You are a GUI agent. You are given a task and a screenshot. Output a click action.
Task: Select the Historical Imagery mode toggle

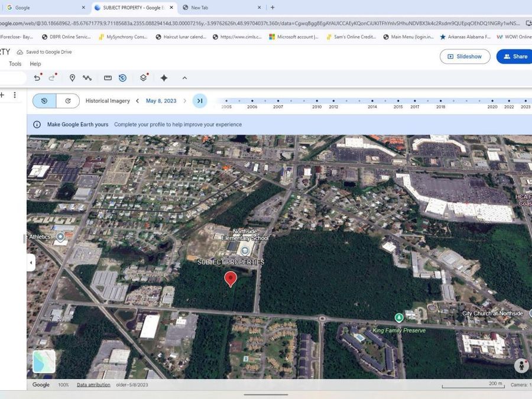coord(44,100)
